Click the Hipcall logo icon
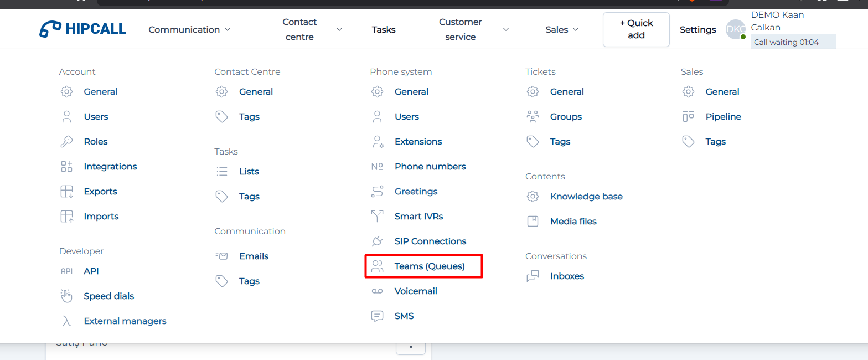This screenshot has height=360, width=868. 50,29
